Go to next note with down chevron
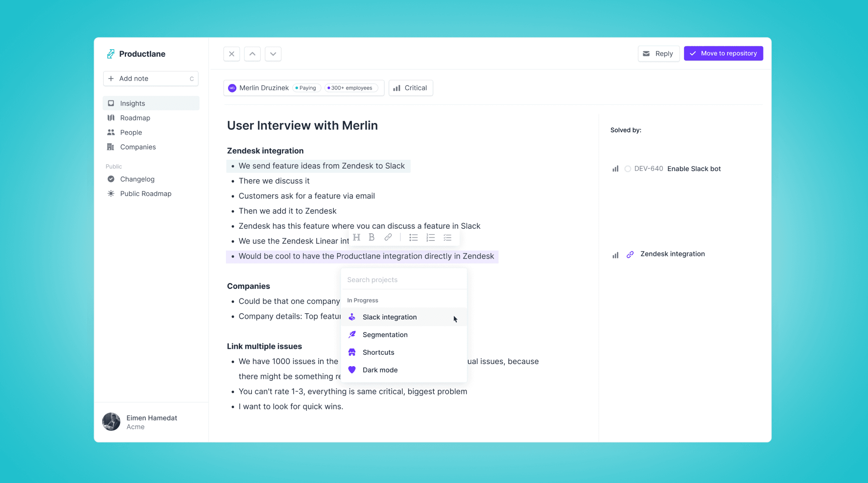Screen dimensions: 868x483 pyautogui.click(x=273, y=54)
